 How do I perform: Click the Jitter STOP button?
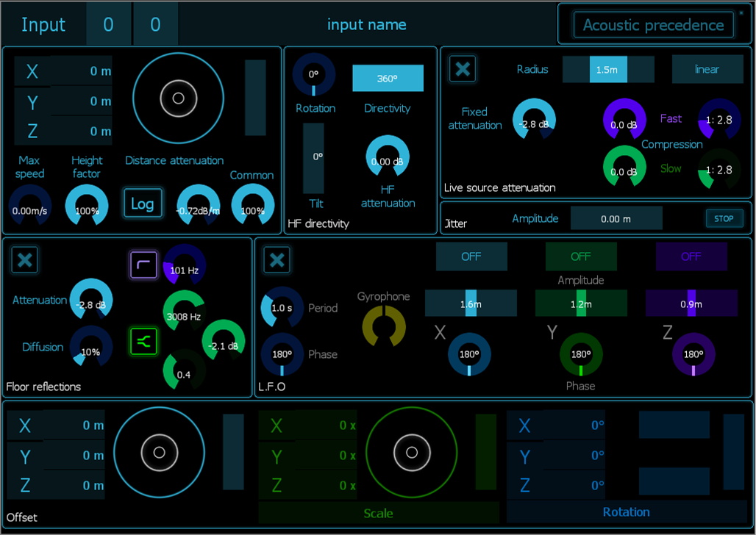coord(724,218)
